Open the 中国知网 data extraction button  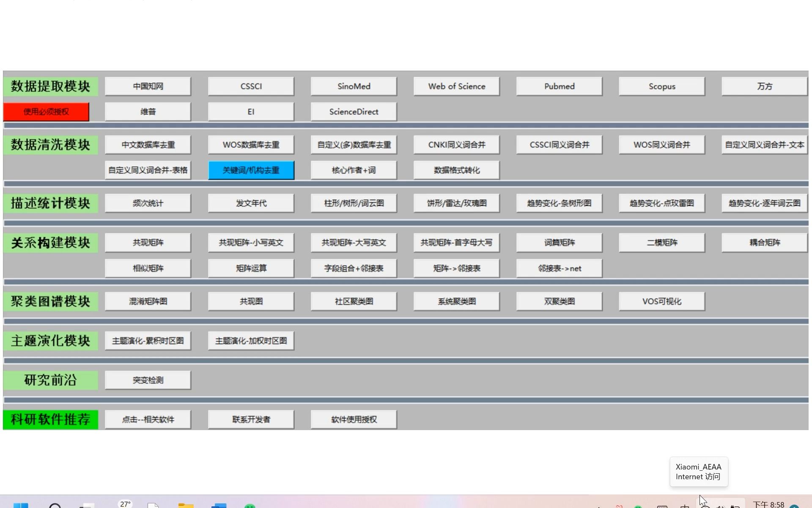[x=148, y=86]
